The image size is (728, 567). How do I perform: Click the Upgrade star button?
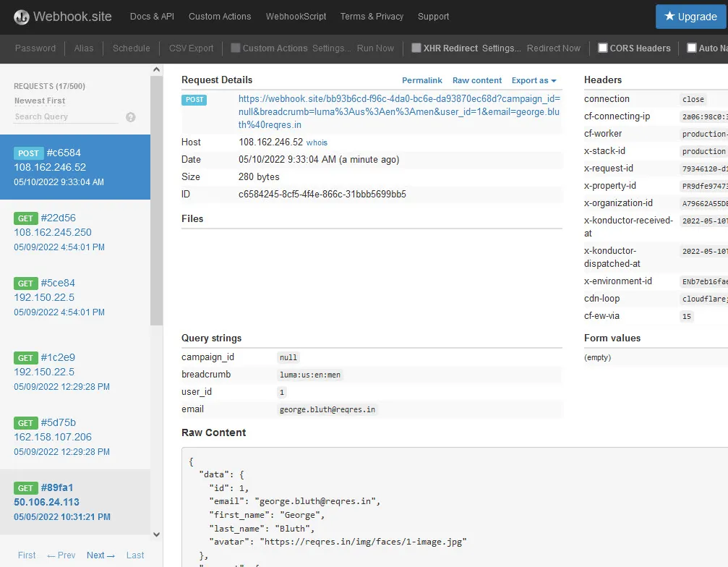691,17
